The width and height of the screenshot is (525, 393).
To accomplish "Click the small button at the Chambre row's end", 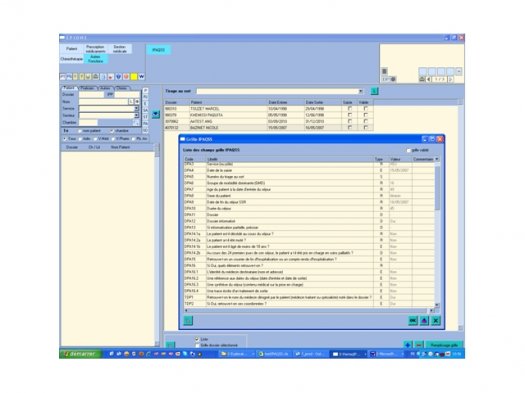I will click(136, 123).
